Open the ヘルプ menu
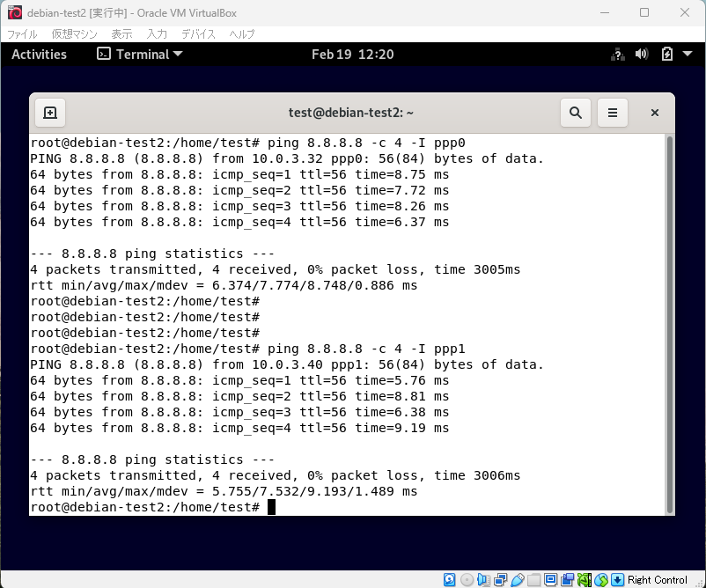The width and height of the screenshot is (706, 588). click(242, 34)
